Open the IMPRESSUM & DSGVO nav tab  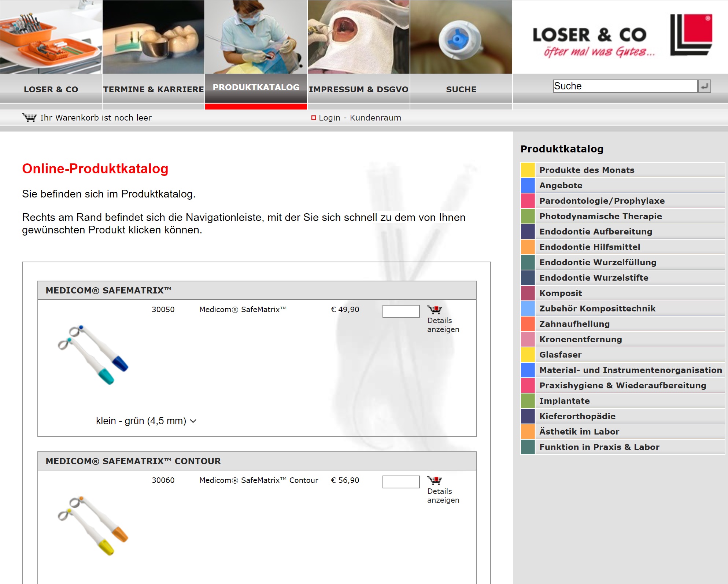[359, 89]
